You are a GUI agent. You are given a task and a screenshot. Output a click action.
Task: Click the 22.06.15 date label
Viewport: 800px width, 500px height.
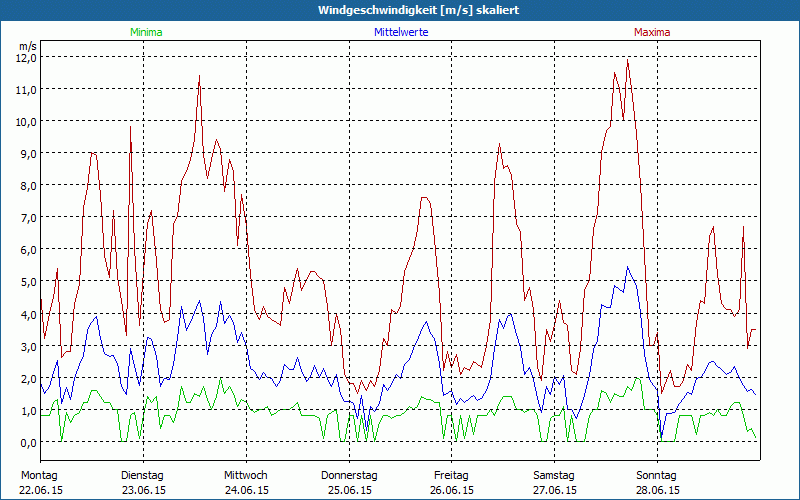pos(42,490)
